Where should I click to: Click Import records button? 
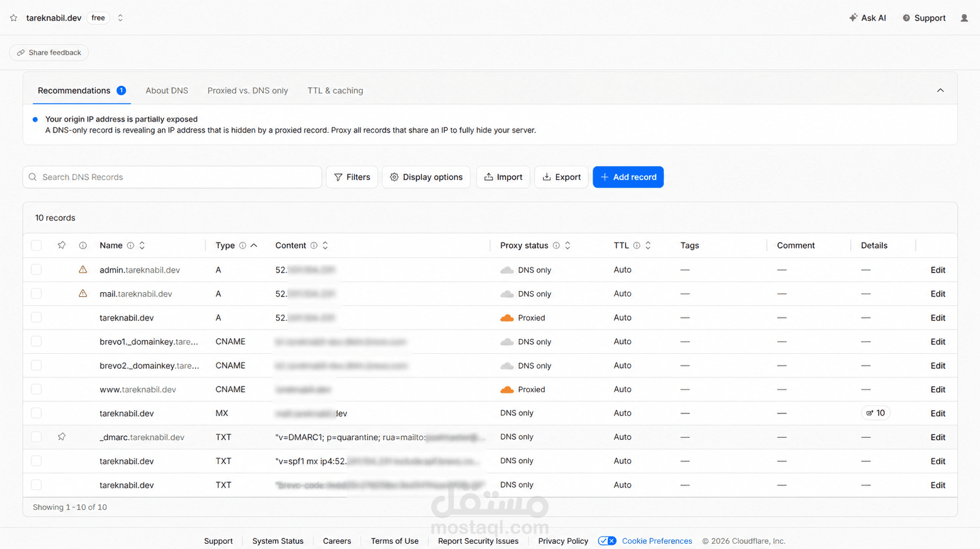[503, 177]
